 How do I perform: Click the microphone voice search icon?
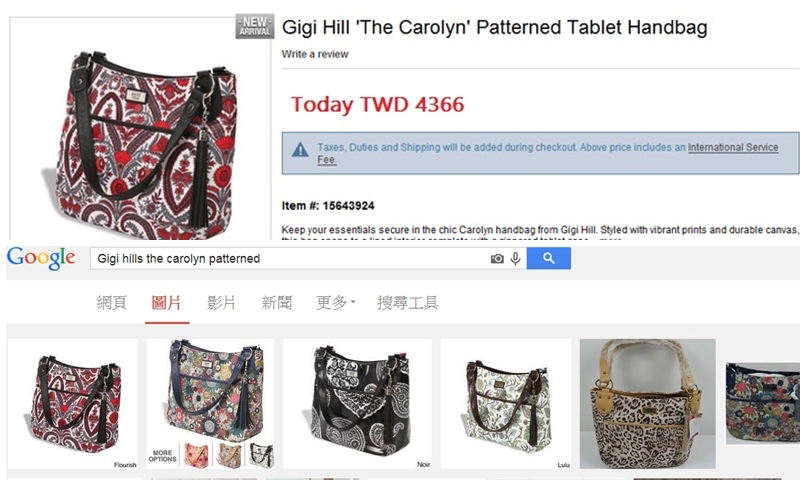tap(516, 258)
